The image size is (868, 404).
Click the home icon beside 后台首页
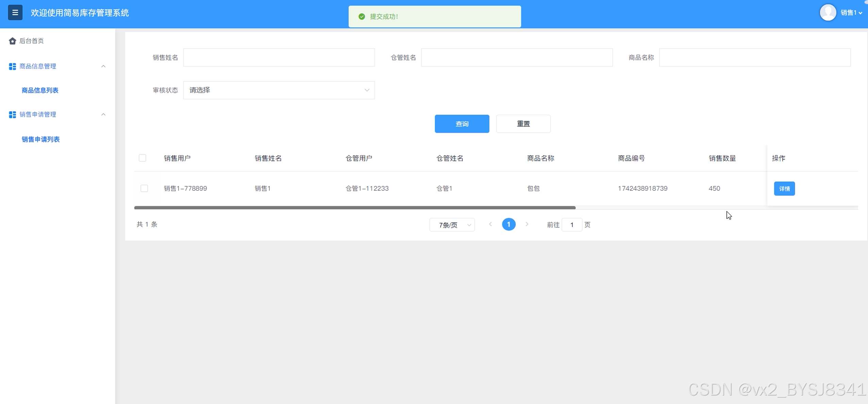click(13, 41)
